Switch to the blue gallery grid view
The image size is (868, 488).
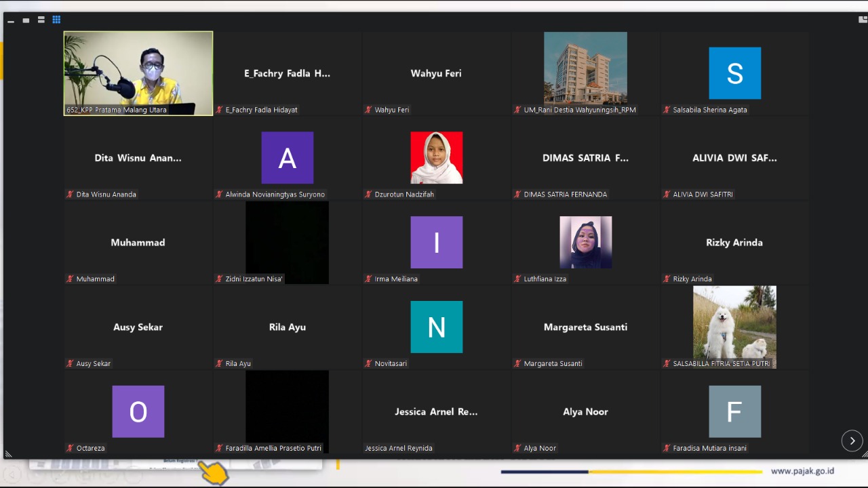[56, 20]
